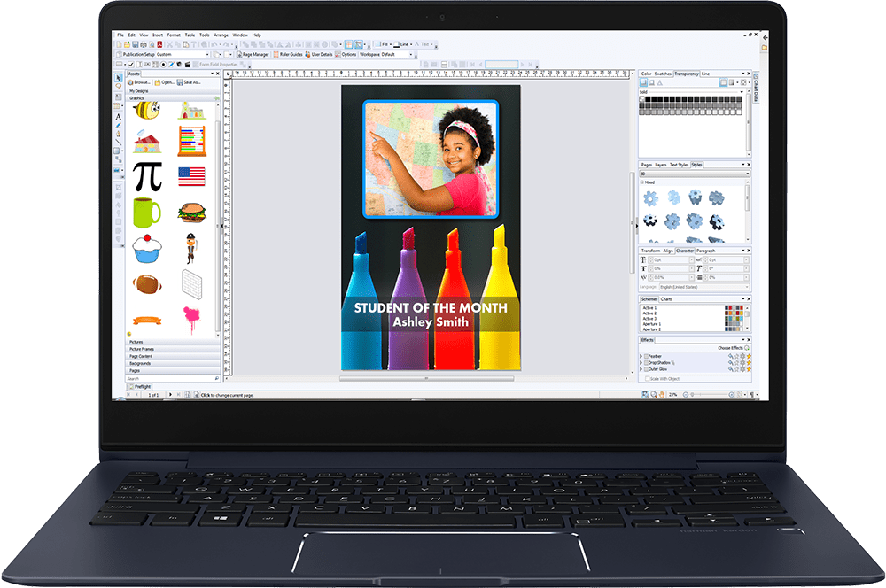The height and width of the screenshot is (588, 886).
Task: Open Page Manager from the toolbar
Action: pyautogui.click(x=255, y=53)
